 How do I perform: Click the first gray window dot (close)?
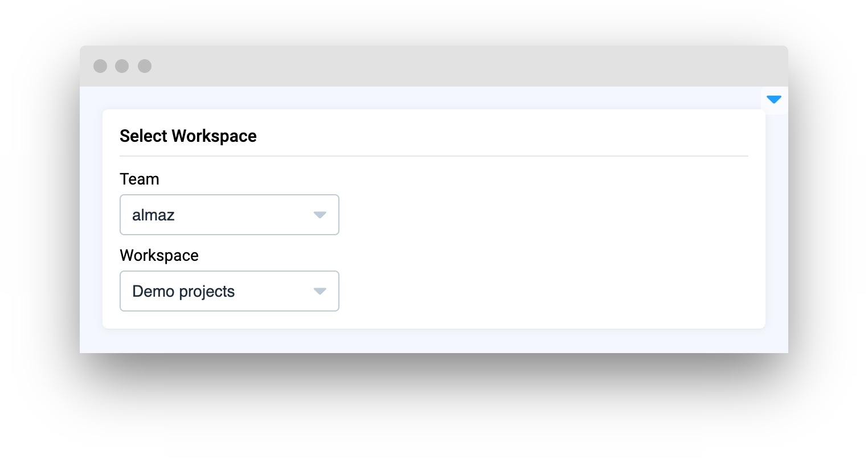pyautogui.click(x=100, y=66)
